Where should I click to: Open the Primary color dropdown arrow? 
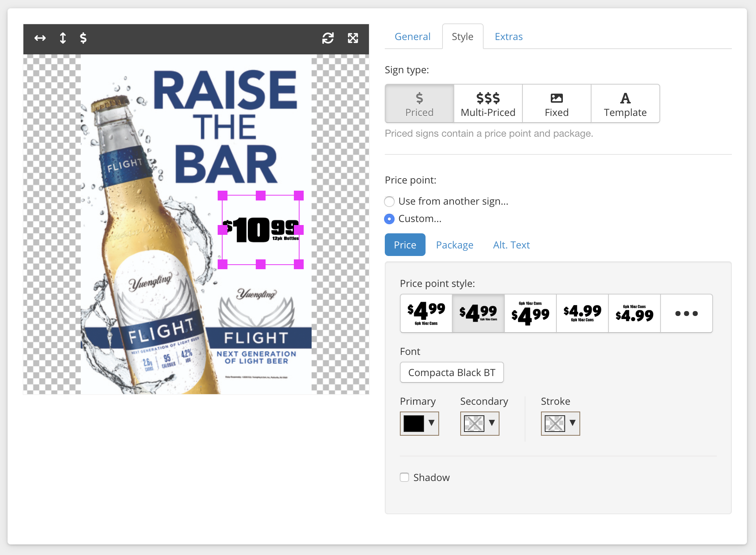point(432,423)
